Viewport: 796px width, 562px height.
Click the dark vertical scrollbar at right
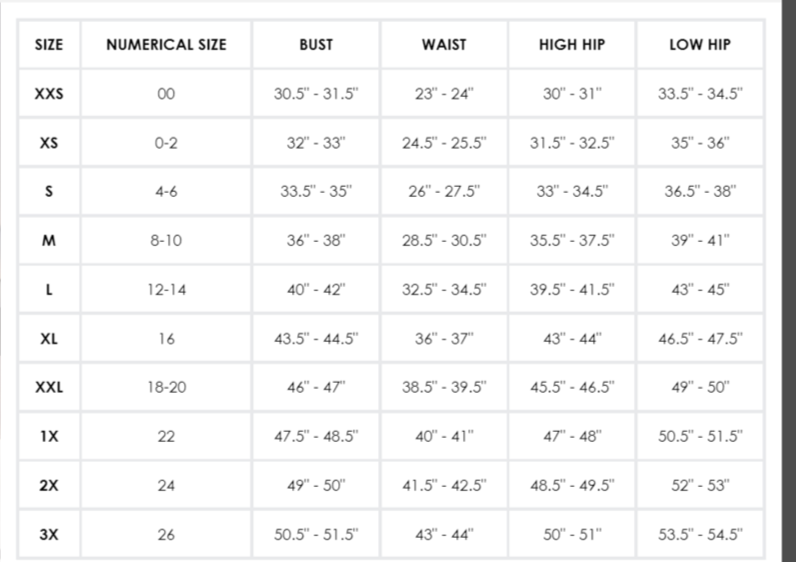[789, 281]
